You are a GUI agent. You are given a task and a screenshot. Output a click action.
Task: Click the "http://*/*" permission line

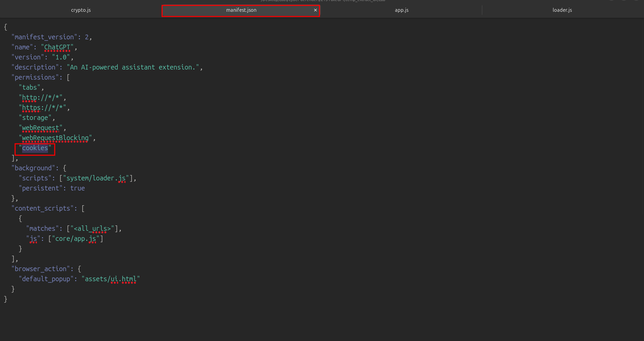pos(42,98)
